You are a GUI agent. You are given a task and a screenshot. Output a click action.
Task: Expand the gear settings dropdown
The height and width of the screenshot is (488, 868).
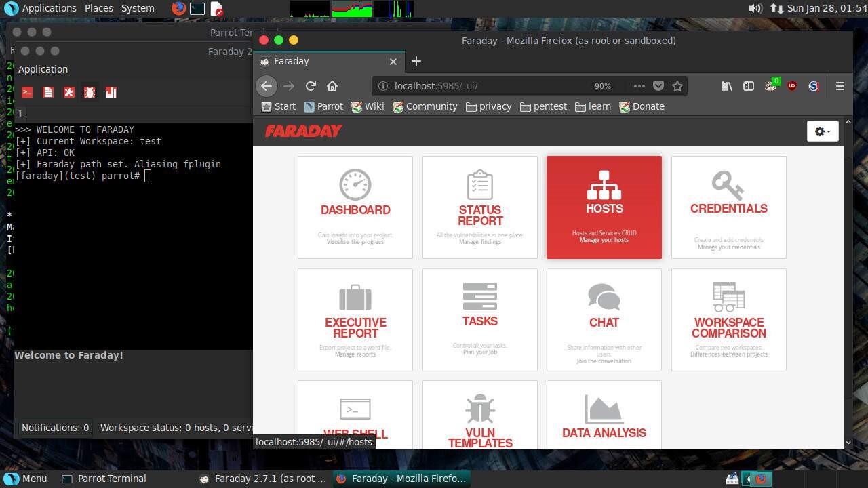tap(823, 131)
